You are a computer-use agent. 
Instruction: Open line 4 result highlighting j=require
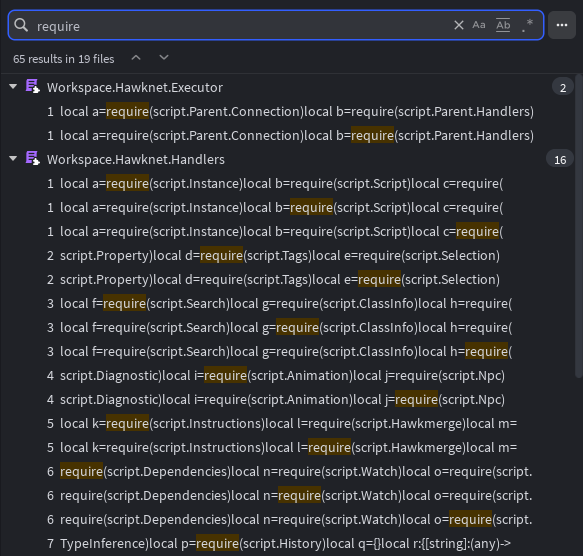tap(276, 399)
